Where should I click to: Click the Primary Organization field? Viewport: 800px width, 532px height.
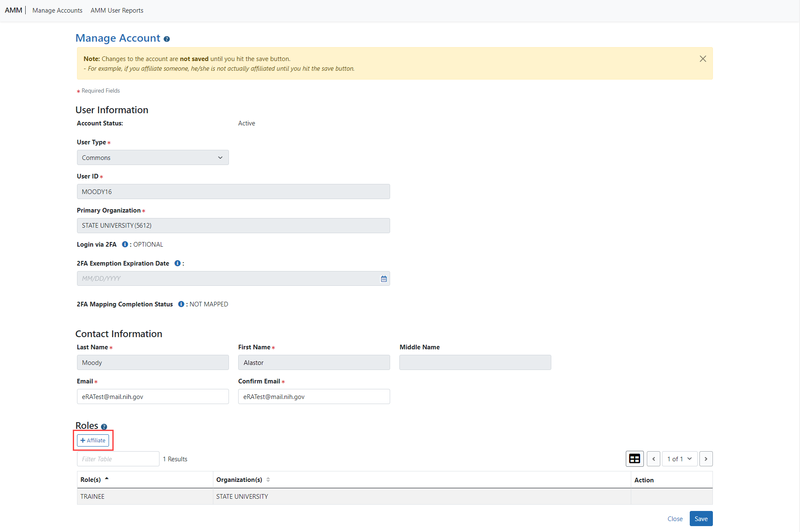pos(234,226)
